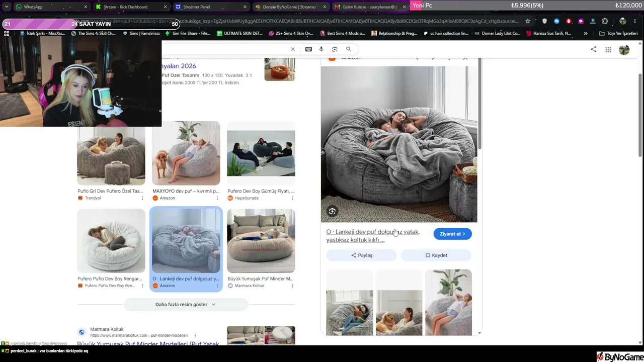The image size is (644, 362).
Task: Click the image preview panel scrollbar
Action: (479, 105)
